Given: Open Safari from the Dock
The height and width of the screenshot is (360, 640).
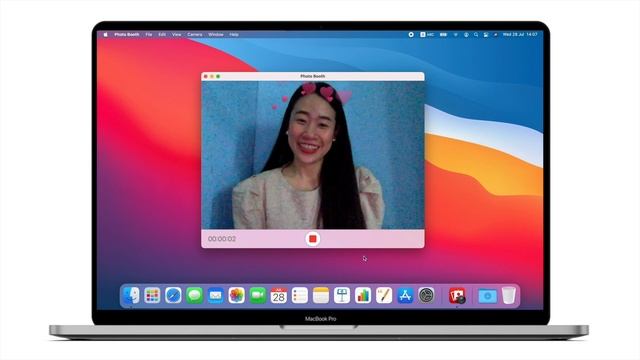Looking at the screenshot, I should pyautogui.click(x=173, y=295).
